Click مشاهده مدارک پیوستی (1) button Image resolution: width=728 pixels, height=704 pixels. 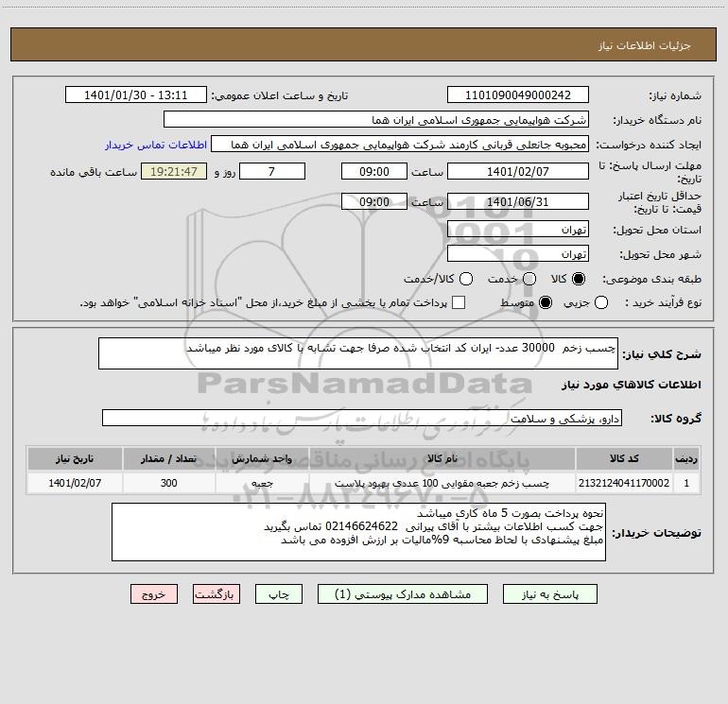pyautogui.click(x=403, y=594)
